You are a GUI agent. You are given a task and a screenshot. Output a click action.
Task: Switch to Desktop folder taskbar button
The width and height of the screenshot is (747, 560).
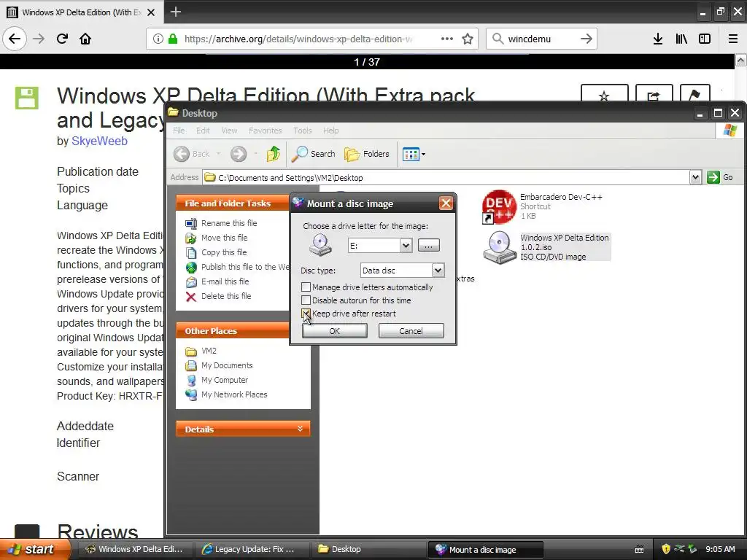[369, 549]
